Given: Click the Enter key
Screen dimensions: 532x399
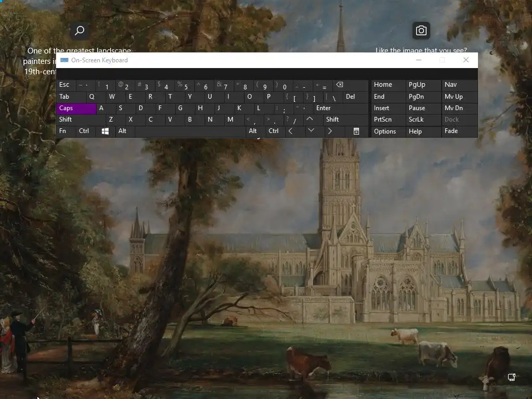Looking at the screenshot, I should 341,108.
